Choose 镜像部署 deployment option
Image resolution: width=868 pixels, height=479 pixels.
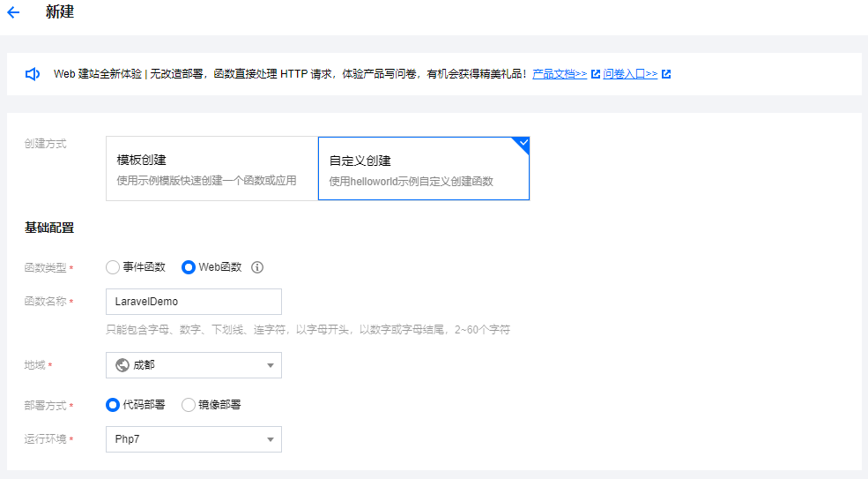[x=189, y=405]
